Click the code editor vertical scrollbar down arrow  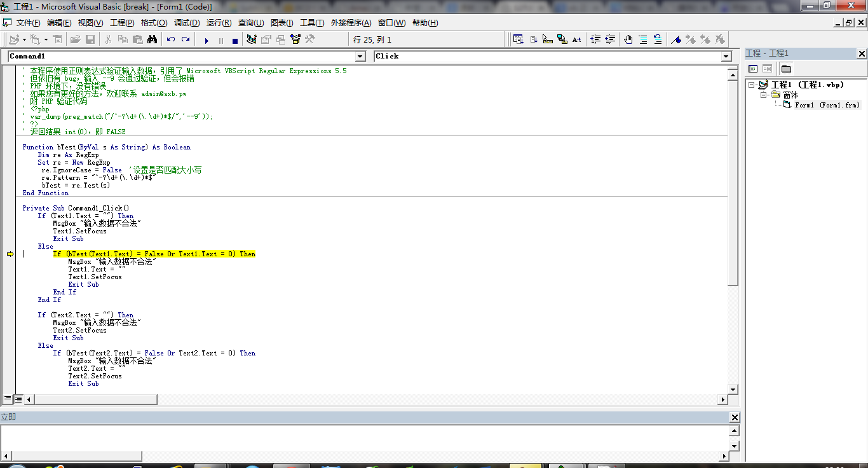[x=733, y=389]
